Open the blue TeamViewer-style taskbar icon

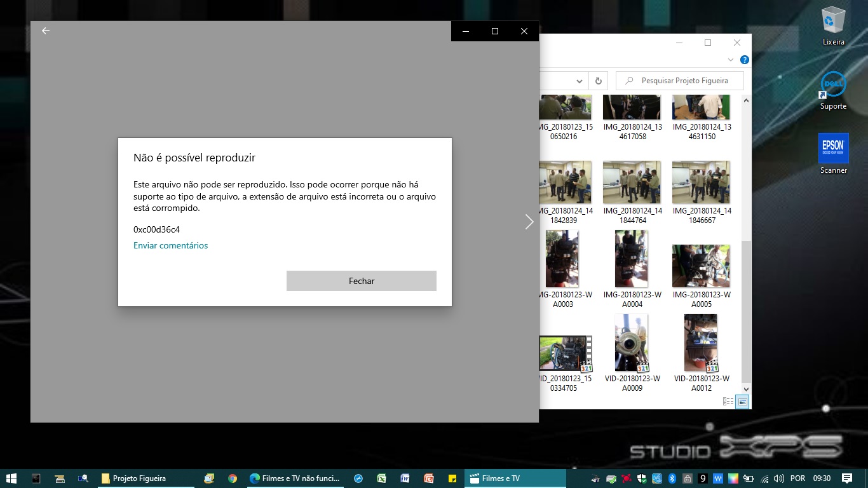click(x=358, y=478)
